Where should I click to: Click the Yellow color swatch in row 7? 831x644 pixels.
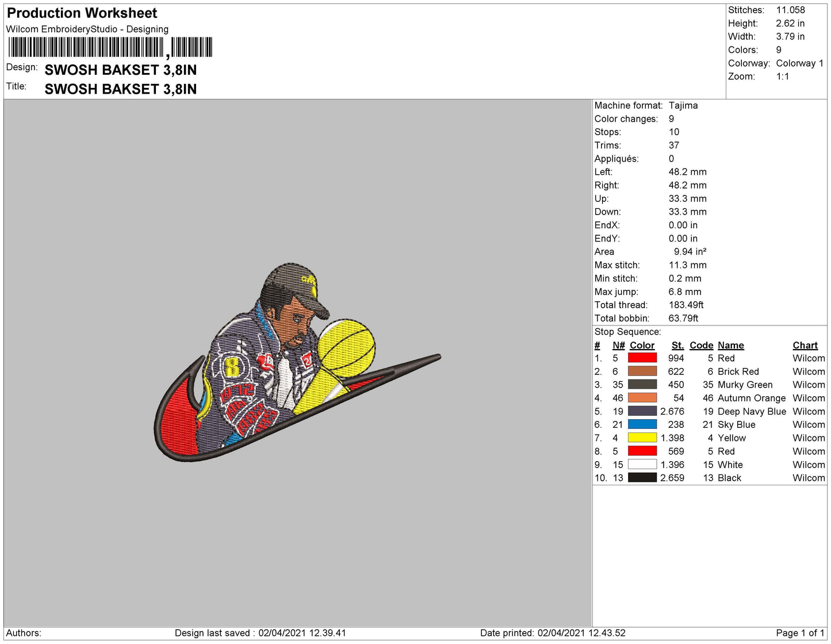642,438
